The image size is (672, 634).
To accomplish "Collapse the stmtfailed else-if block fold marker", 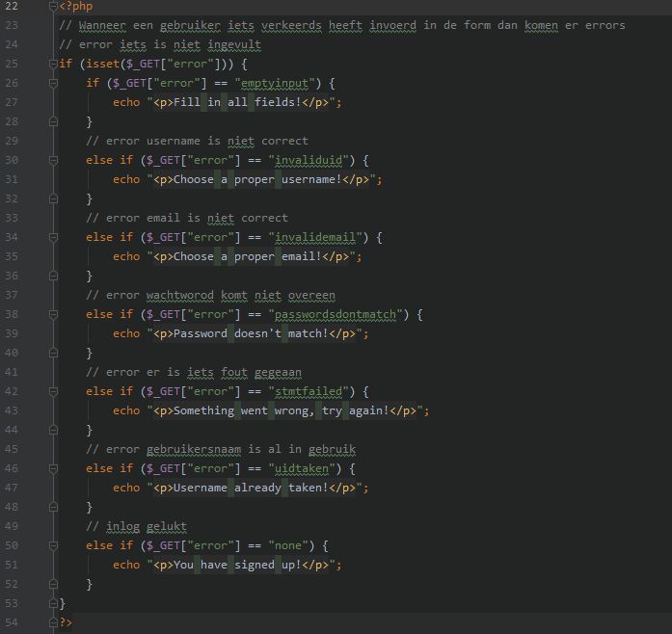I will [53, 391].
